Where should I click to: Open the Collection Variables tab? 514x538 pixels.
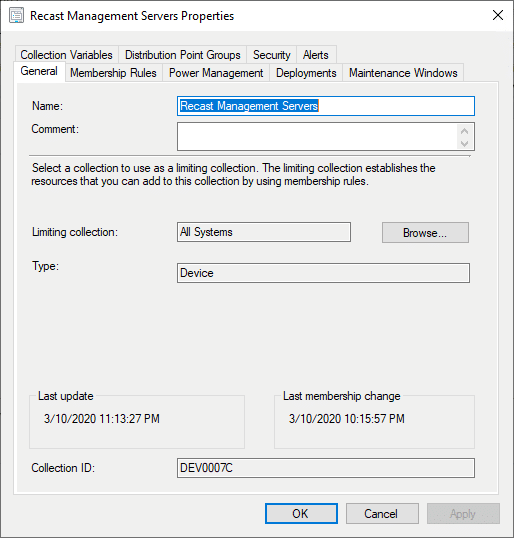pyautogui.click(x=67, y=55)
